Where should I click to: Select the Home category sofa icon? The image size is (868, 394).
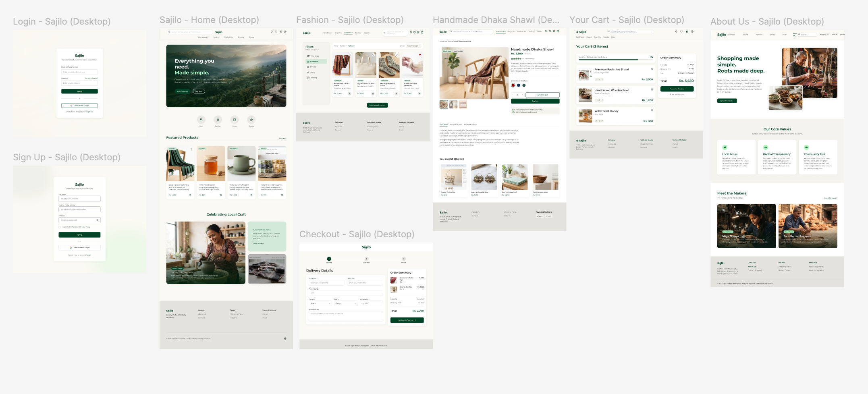(235, 120)
